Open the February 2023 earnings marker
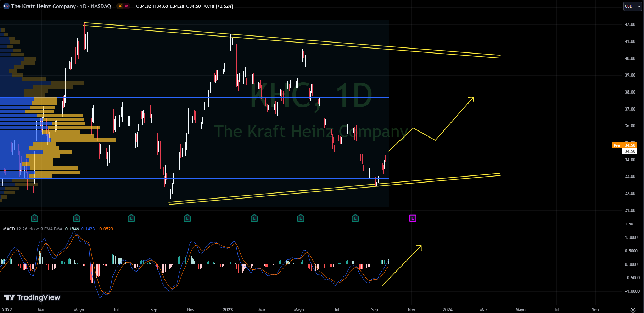Viewport: 644px width, 313px height. (x=254, y=218)
